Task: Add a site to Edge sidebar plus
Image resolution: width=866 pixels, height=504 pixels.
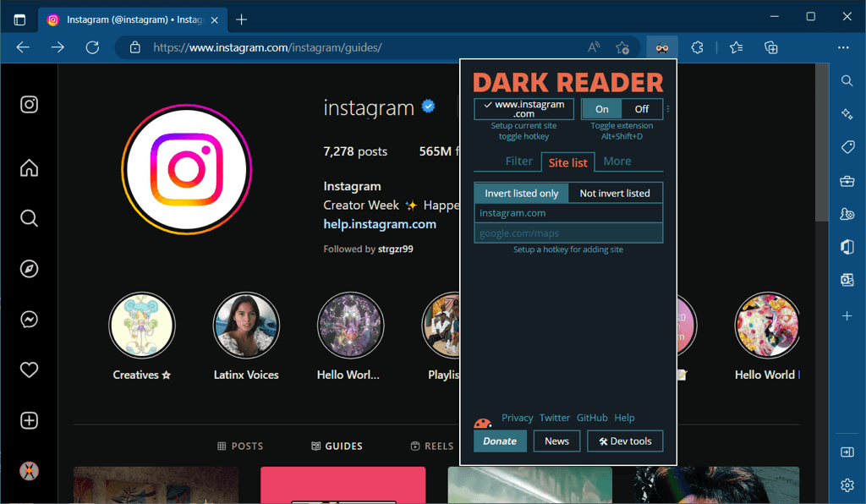Action: [847, 315]
